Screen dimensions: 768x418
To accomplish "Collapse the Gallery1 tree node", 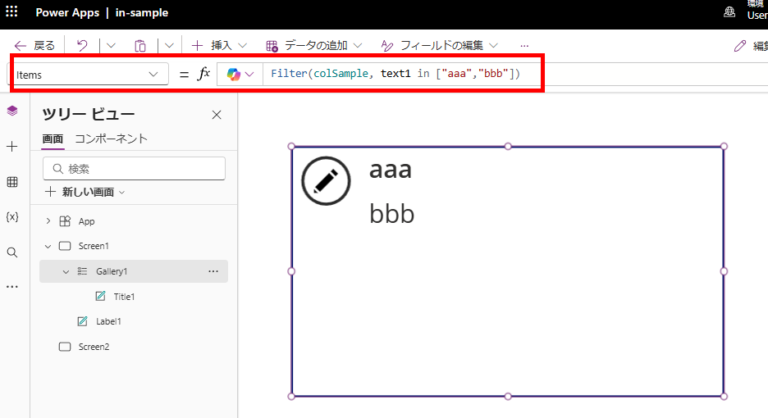I will (66, 271).
